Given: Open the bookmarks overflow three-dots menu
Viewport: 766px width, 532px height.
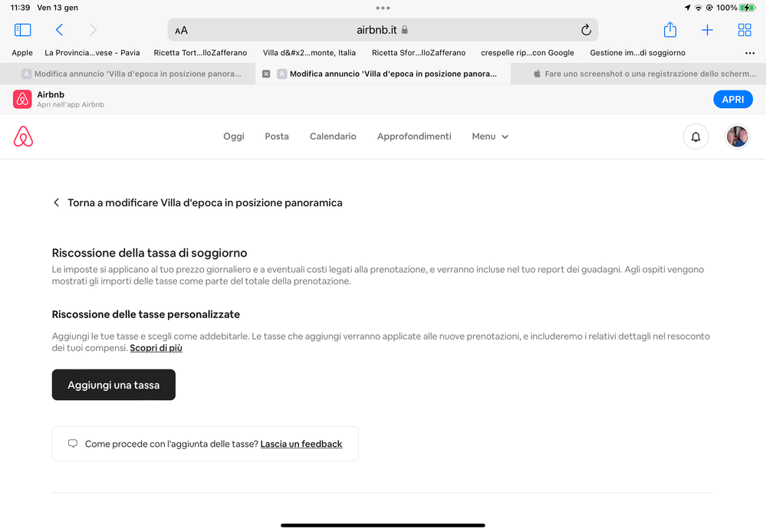Looking at the screenshot, I should click(x=749, y=53).
